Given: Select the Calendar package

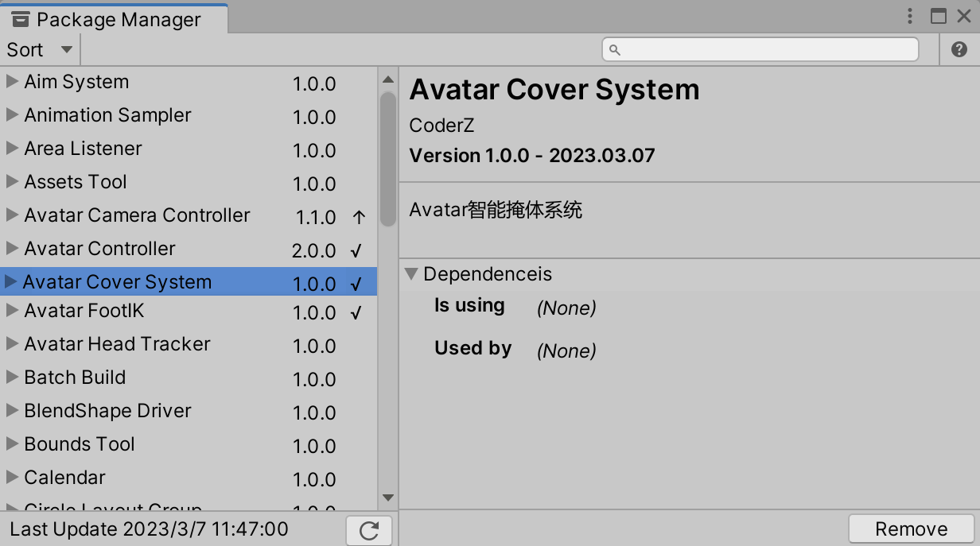Looking at the screenshot, I should click(x=189, y=478).
